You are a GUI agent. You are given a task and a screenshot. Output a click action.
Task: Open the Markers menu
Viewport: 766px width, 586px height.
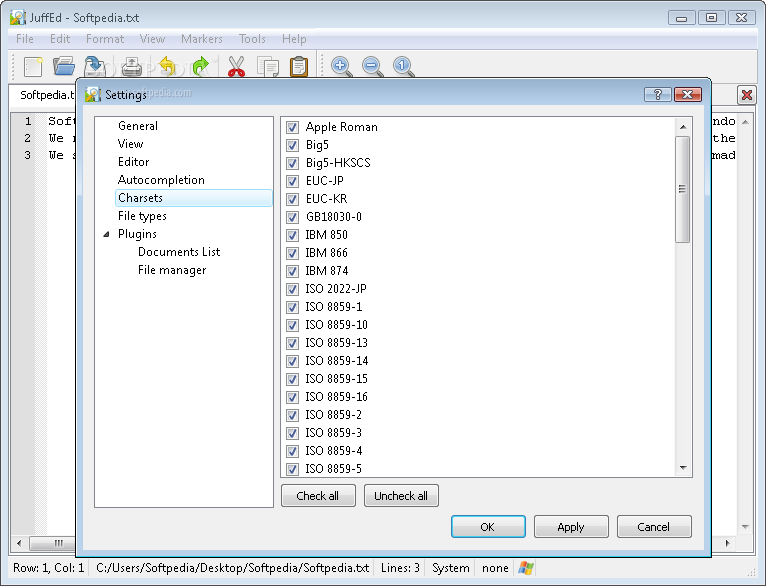click(x=202, y=39)
